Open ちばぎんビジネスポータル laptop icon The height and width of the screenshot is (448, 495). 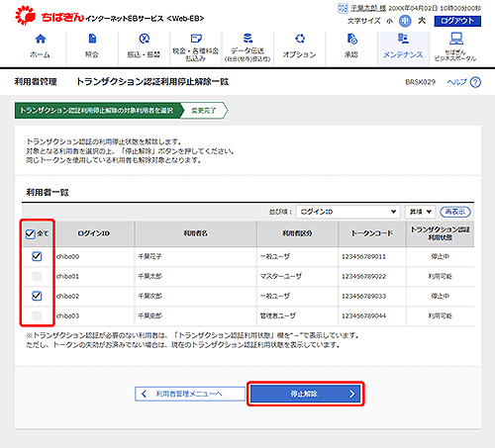[456, 39]
